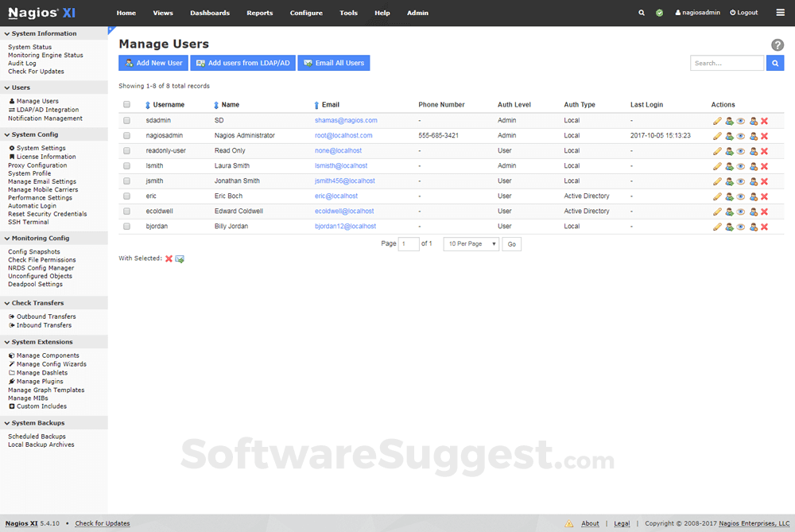Check the select-all checkbox in header
Viewport: 795px width, 532px height.
[x=126, y=104]
